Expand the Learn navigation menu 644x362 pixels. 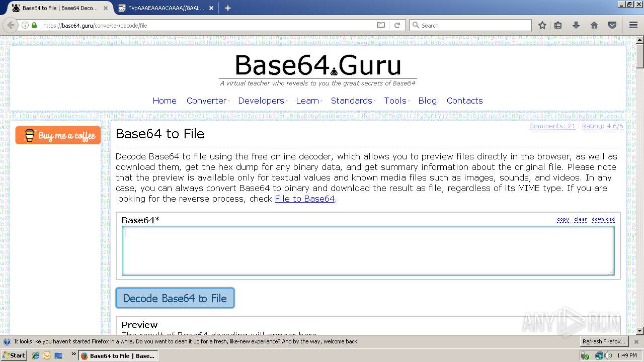(x=307, y=101)
